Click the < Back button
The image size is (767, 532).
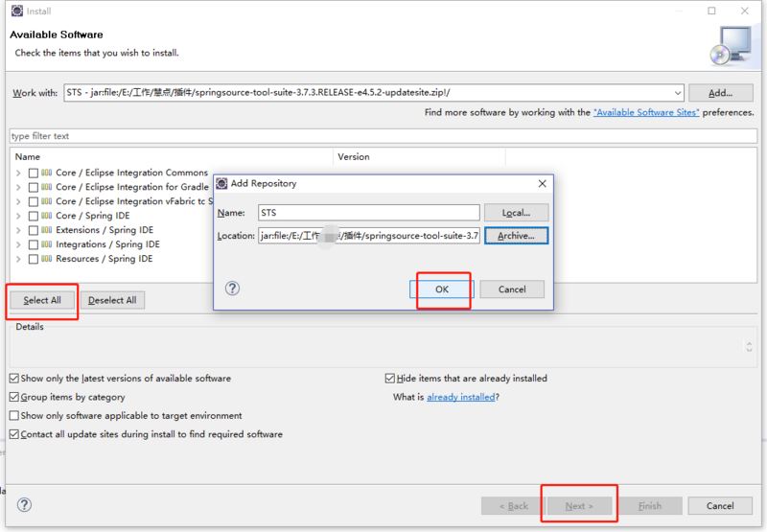pyautogui.click(x=514, y=506)
